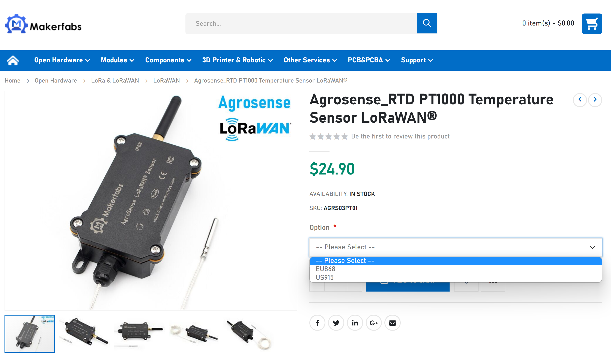611x364 pixels.
Task: Click the Makerfabs logo
Action: [x=43, y=24]
